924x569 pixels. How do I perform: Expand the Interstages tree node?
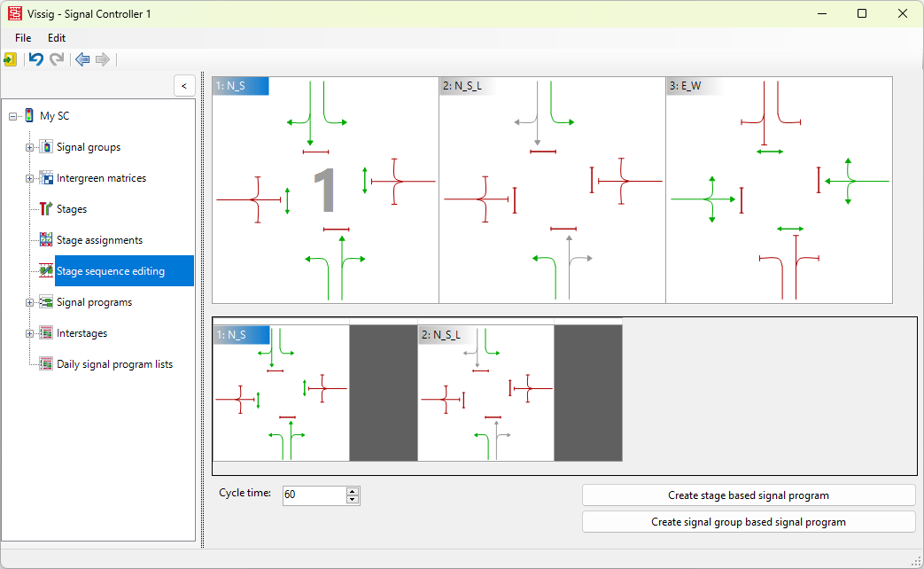click(x=29, y=333)
